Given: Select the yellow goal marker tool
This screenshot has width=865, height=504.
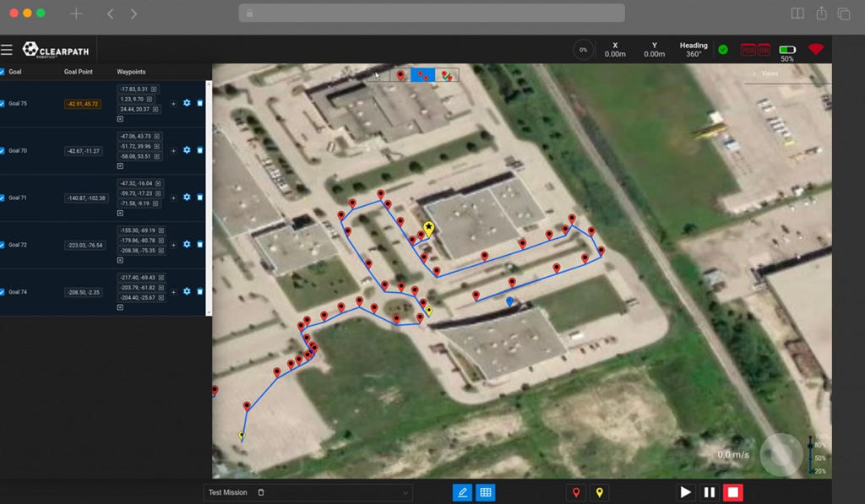Looking at the screenshot, I should tap(600, 492).
